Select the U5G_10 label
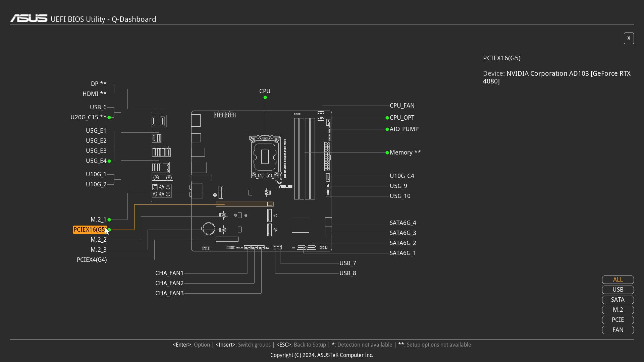Screen dimensions: 644x362 [400, 196]
